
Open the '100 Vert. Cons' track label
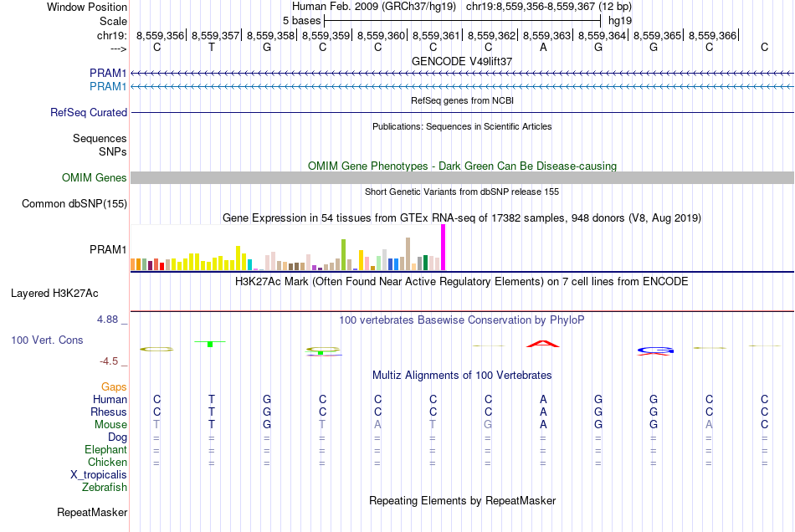click(47, 340)
